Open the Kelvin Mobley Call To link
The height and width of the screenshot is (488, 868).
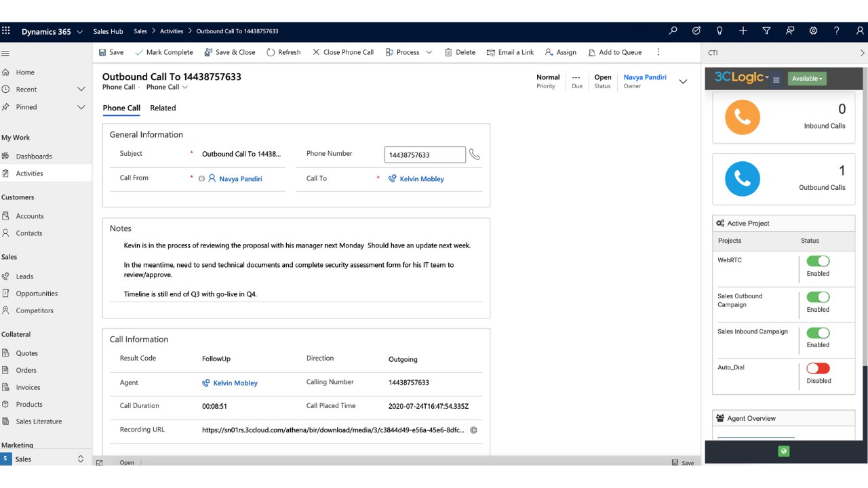[422, 179]
